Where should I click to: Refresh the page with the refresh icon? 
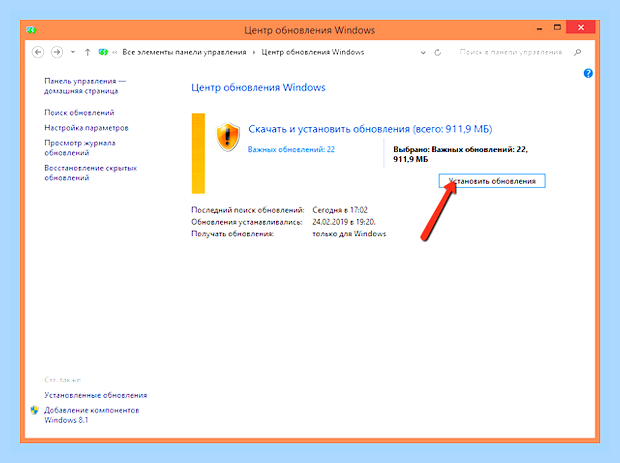coord(438,53)
